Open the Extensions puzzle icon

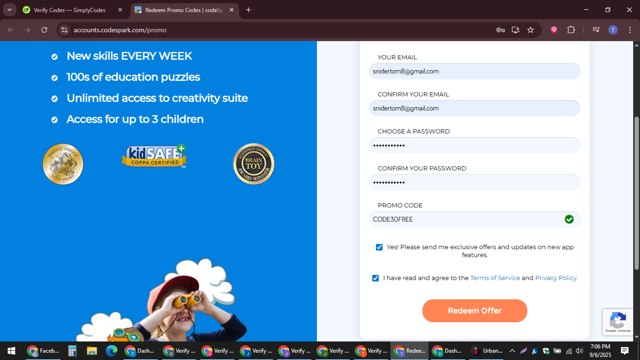point(571,30)
